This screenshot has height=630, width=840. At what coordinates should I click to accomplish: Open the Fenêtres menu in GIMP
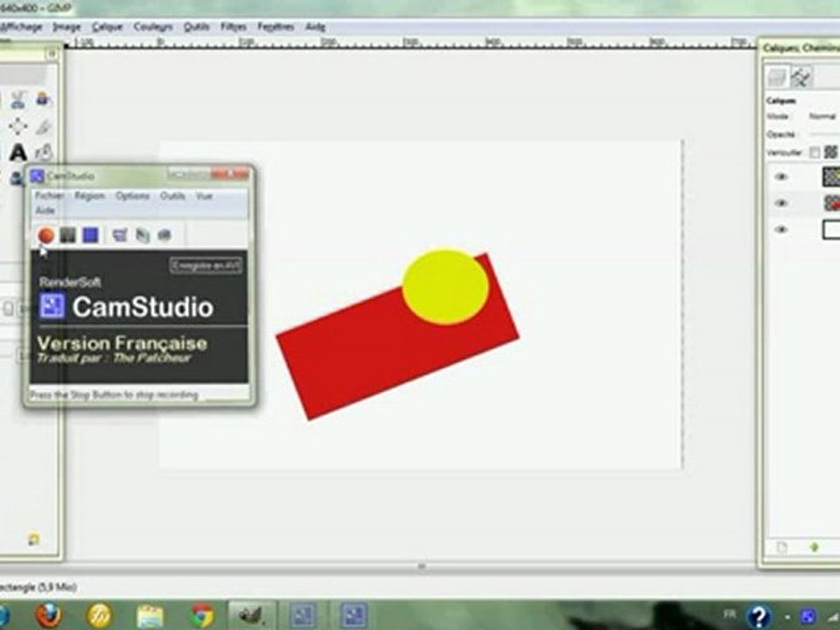click(276, 26)
